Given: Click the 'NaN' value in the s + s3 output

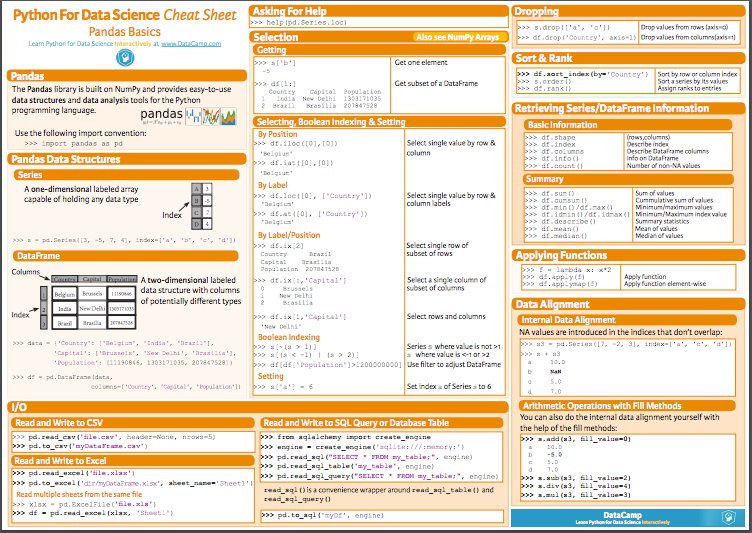Looking at the screenshot, I should 556,372.
